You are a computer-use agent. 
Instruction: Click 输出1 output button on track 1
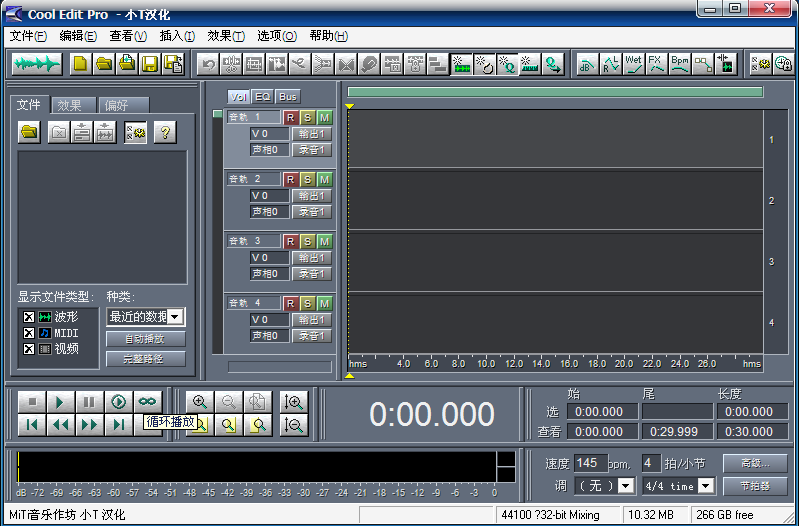coord(312,134)
